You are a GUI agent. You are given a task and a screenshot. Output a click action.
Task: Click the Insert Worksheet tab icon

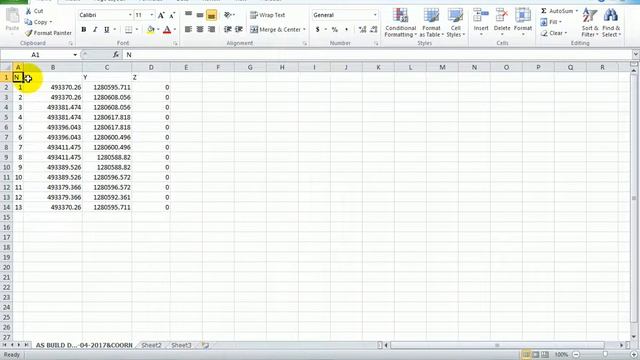(x=205, y=345)
